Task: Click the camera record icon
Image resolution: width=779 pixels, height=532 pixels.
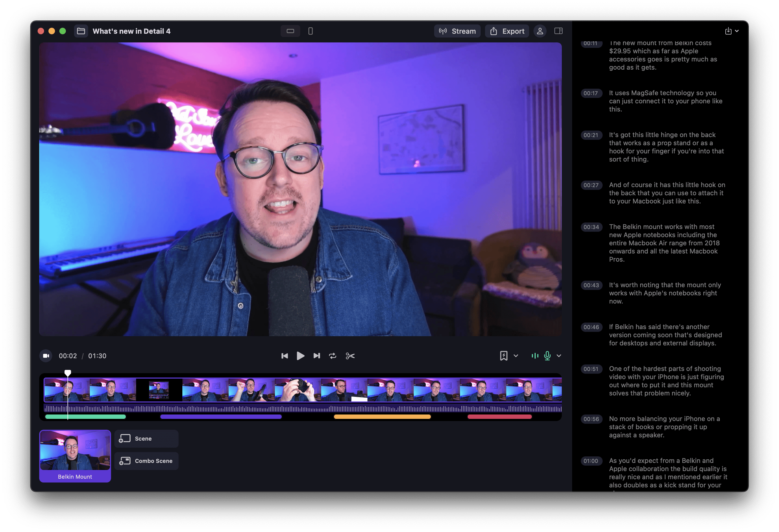Action: [46, 356]
